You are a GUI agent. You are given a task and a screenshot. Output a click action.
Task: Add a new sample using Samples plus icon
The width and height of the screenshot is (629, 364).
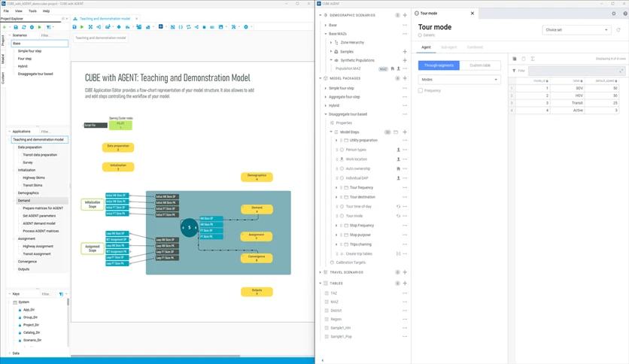point(405,51)
